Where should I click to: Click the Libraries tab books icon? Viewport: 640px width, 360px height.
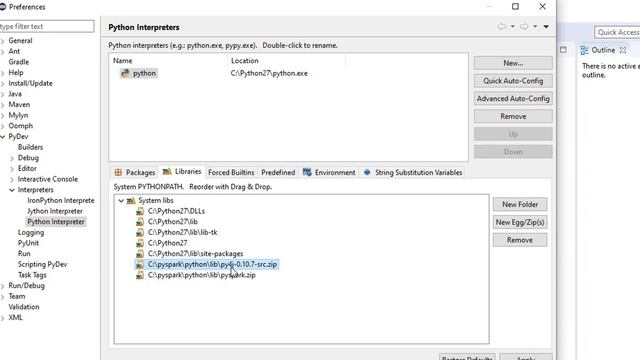pos(167,171)
